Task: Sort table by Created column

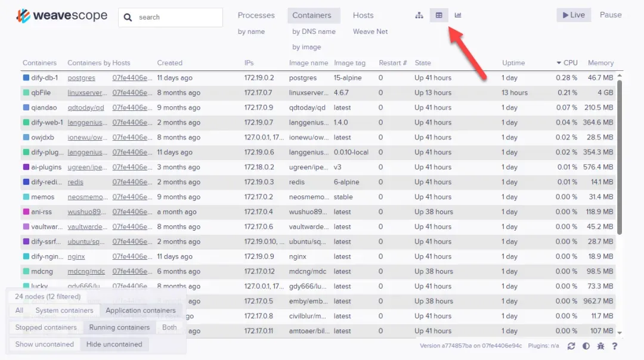Action: 169,63
